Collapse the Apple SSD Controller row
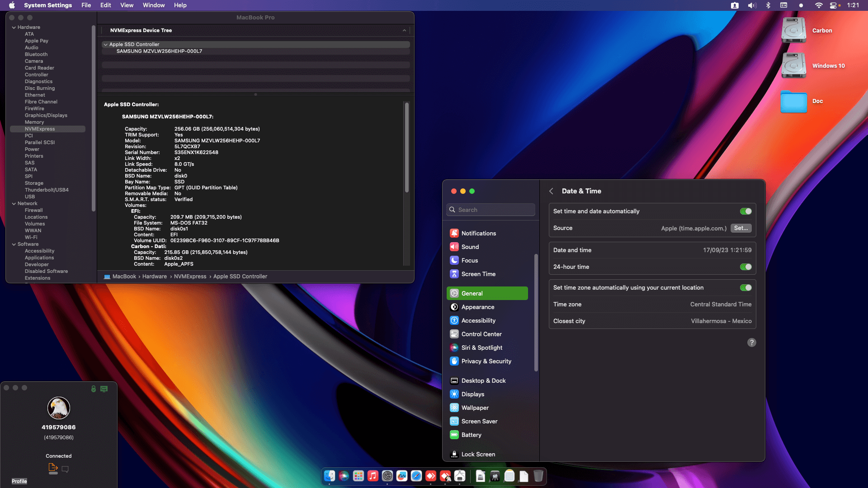This screenshot has height=488, width=868. [x=105, y=45]
